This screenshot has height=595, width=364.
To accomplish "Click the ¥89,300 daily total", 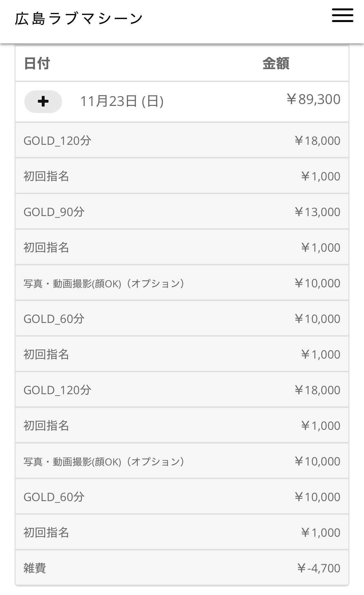I will (313, 99).
